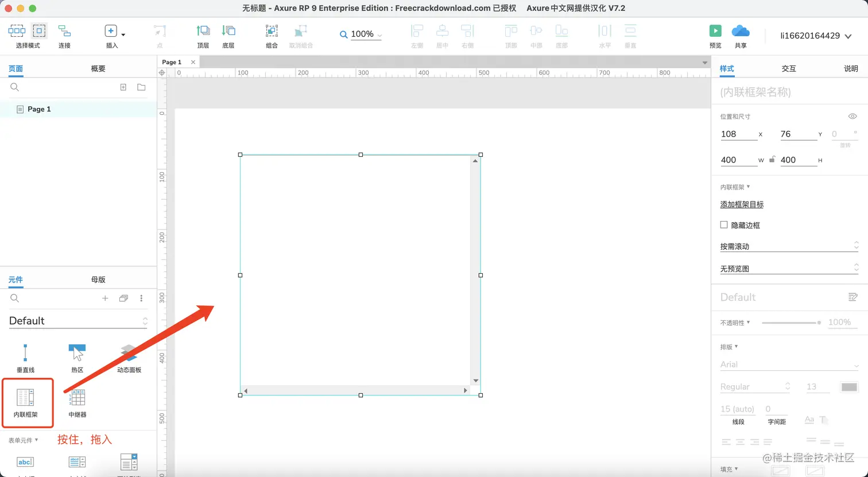Collapse the 内联框架 properties section
This screenshot has width=868, height=477.
[735, 187]
